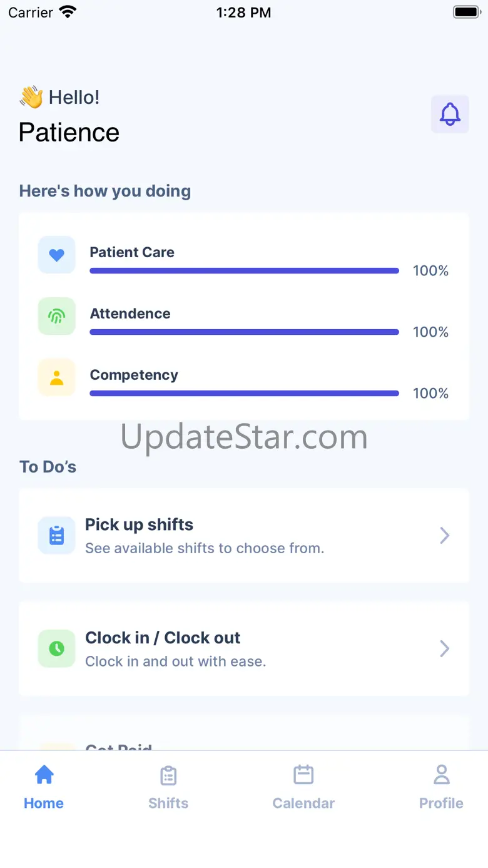Open the Pick up shifts title
The width and height of the screenshot is (488, 868).
(x=139, y=524)
